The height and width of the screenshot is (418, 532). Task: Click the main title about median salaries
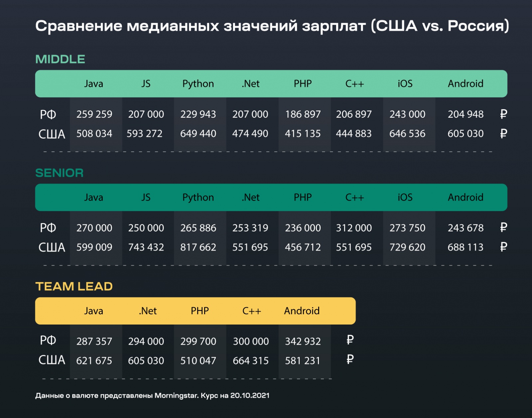[272, 26]
